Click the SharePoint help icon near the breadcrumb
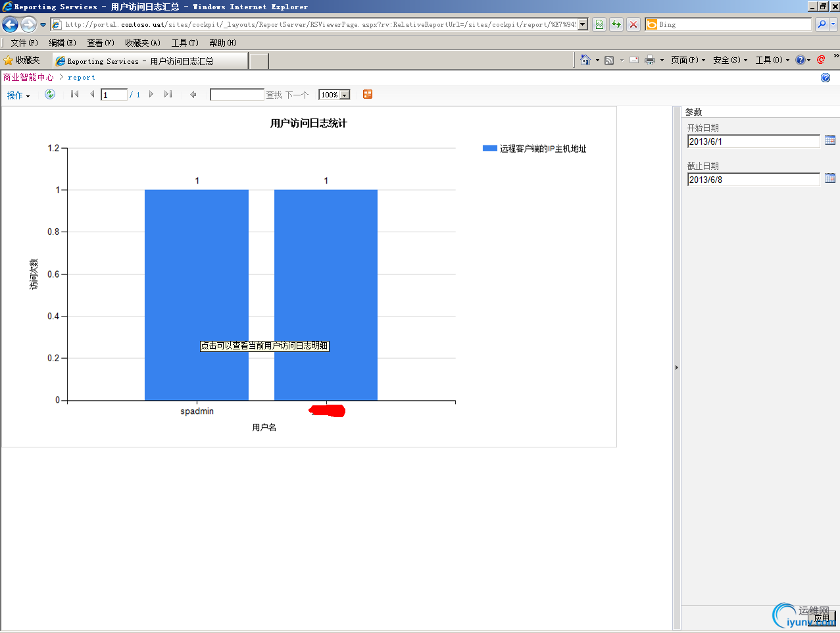The width and height of the screenshot is (840, 633). 826,78
